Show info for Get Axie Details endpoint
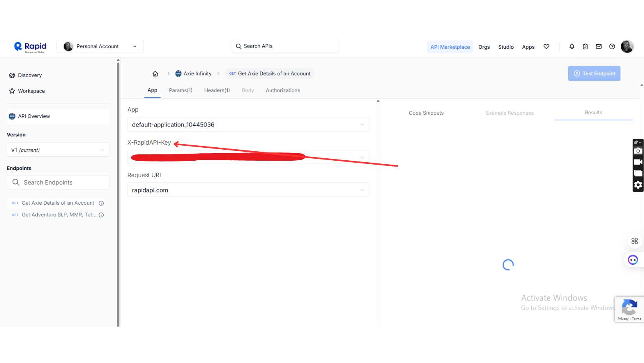644x363 pixels. point(101,203)
